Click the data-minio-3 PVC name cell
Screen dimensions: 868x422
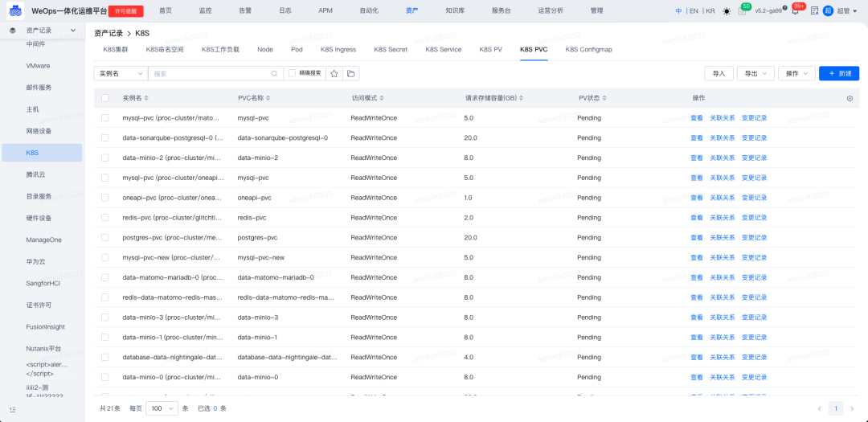point(257,318)
